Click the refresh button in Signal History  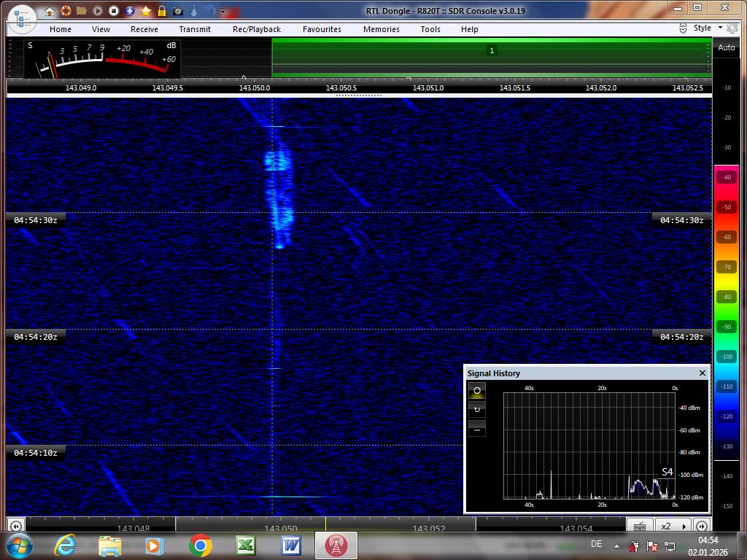pos(477,410)
